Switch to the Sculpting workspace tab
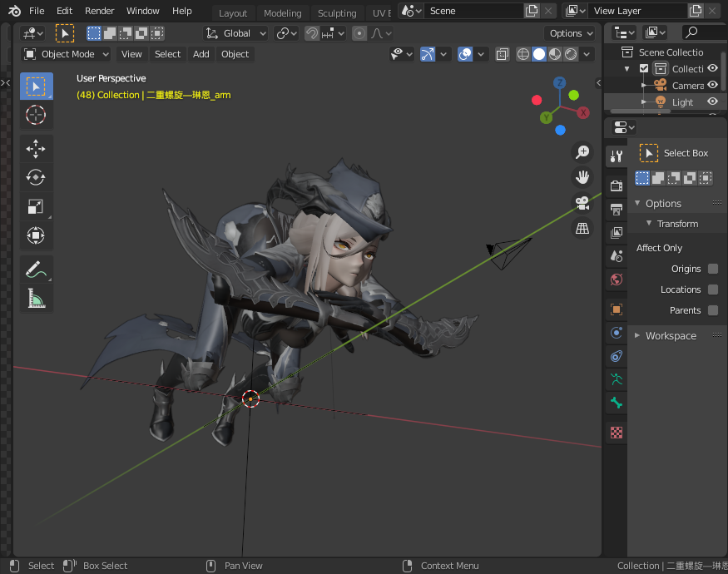This screenshot has width=728, height=574. point(337,12)
